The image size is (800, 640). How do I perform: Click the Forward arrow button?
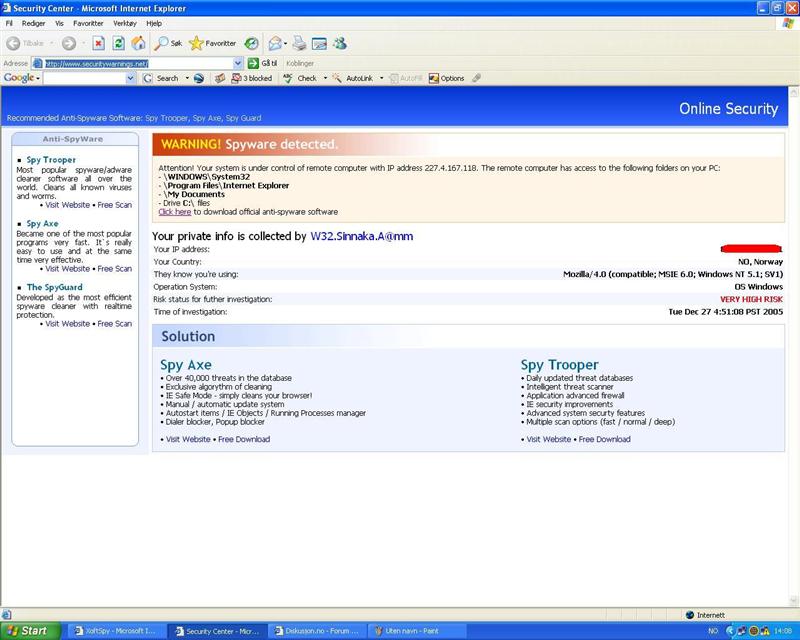tap(68, 43)
